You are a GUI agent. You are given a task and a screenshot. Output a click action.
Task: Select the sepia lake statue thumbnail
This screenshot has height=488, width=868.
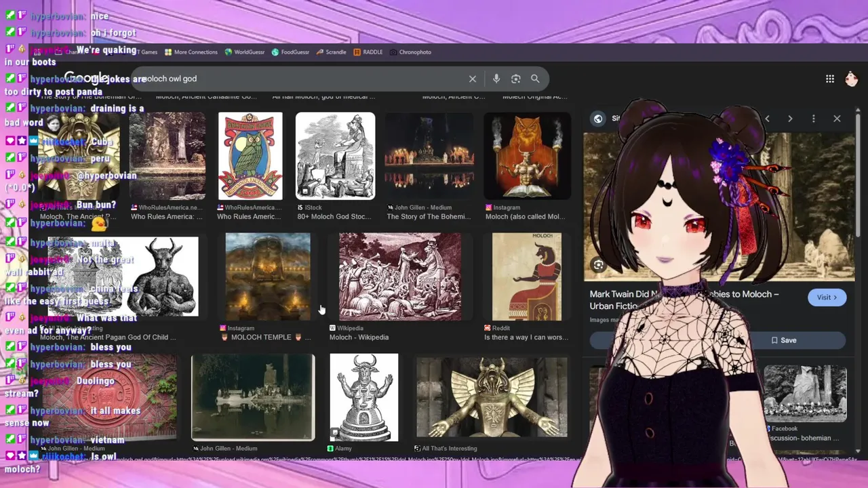tap(253, 397)
